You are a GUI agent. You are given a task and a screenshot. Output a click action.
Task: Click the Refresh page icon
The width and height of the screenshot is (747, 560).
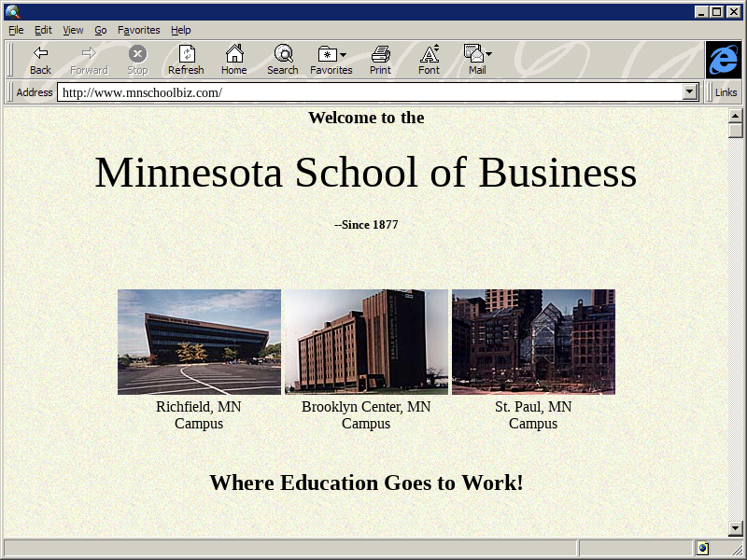coord(186,54)
